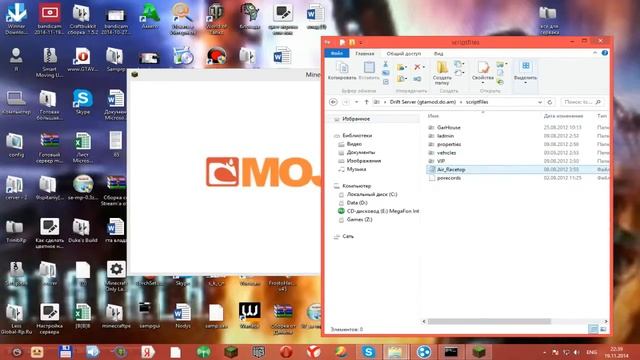Click the Refresh button beside address bar
This screenshot has width=640, height=360.
[550, 102]
